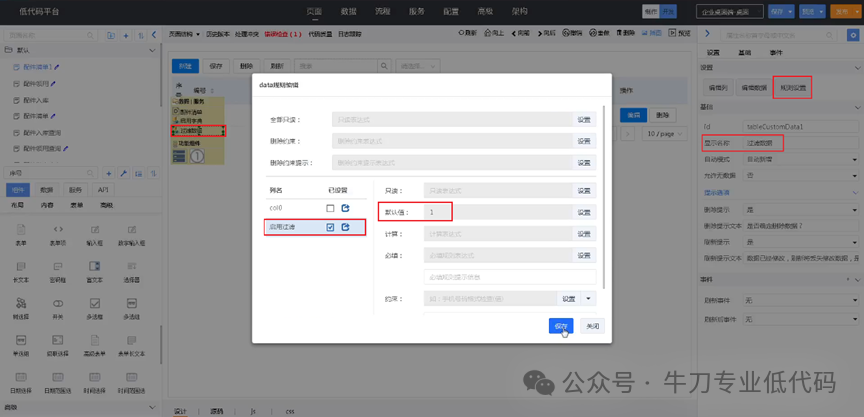Click 设置 button for 默认值 row

(x=584, y=212)
